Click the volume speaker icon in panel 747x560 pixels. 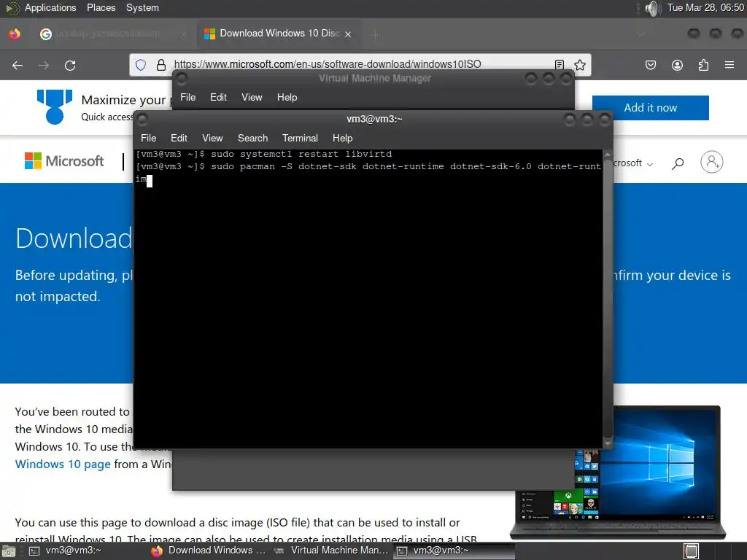click(651, 8)
